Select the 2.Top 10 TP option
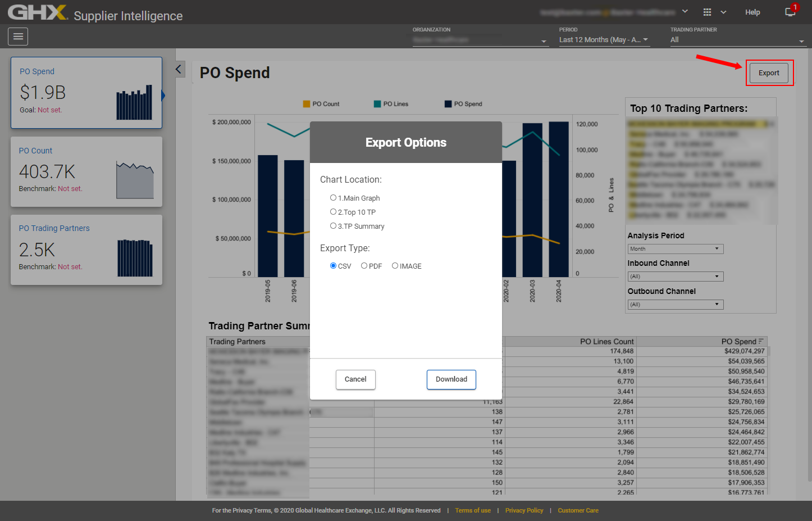The width and height of the screenshot is (812, 521). pos(333,211)
